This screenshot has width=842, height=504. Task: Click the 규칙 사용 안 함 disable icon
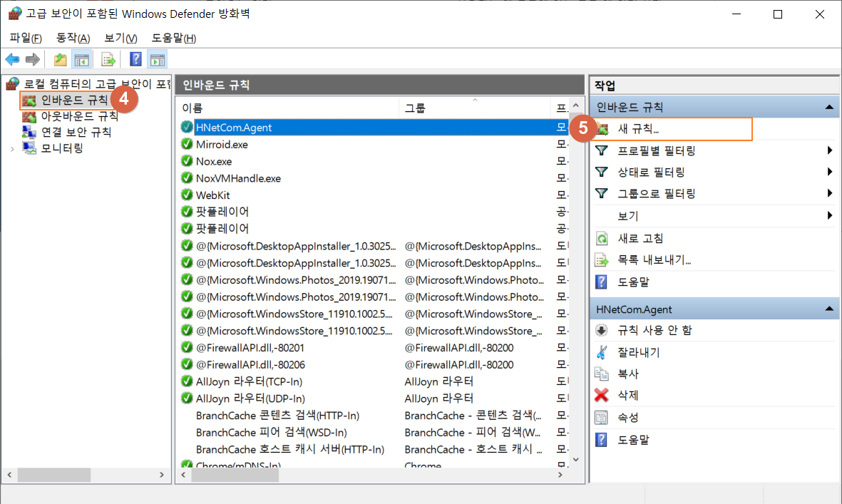click(602, 331)
